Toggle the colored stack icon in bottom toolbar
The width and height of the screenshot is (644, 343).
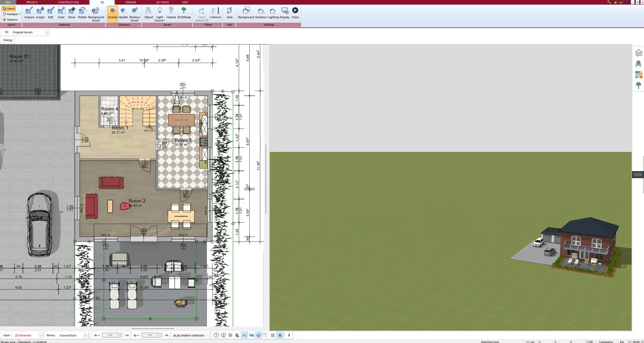click(237, 335)
